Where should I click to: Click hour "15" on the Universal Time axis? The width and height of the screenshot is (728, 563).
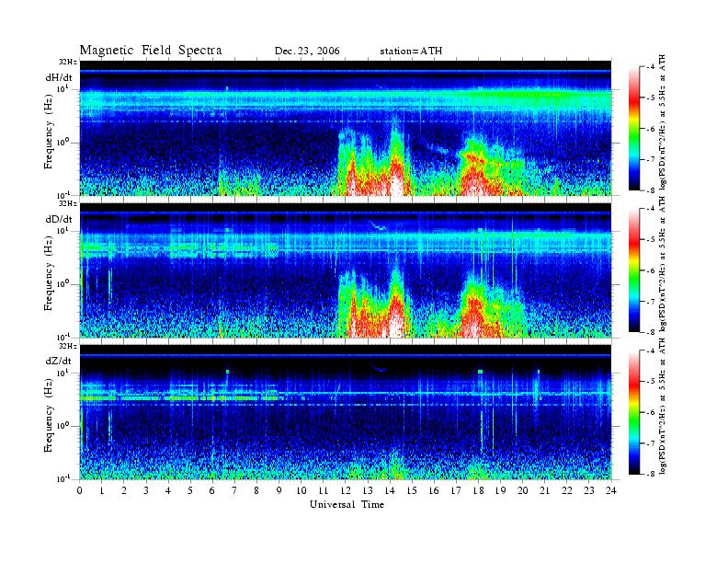coord(412,490)
